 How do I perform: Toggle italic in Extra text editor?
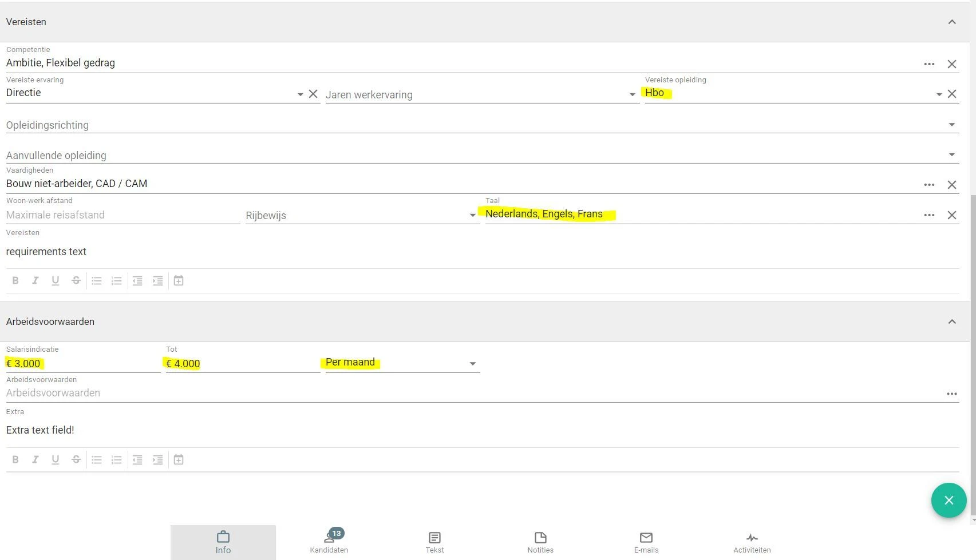click(35, 459)
